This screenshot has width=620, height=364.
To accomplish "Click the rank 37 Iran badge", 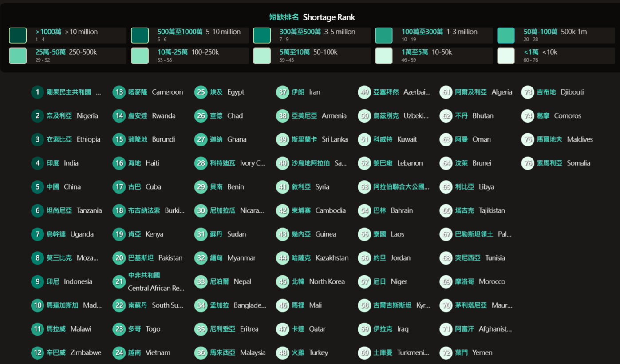I will tap(283, 92).
